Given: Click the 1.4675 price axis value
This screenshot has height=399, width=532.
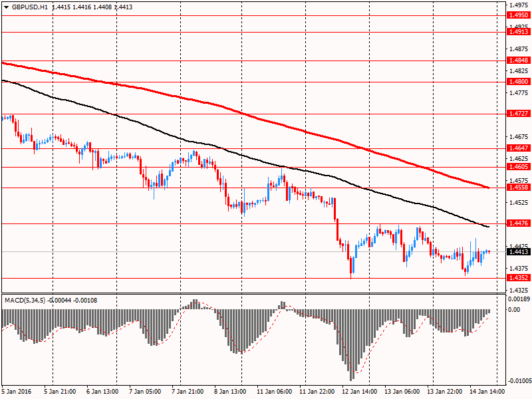Looking at the screenshot, I should point(519,137).
